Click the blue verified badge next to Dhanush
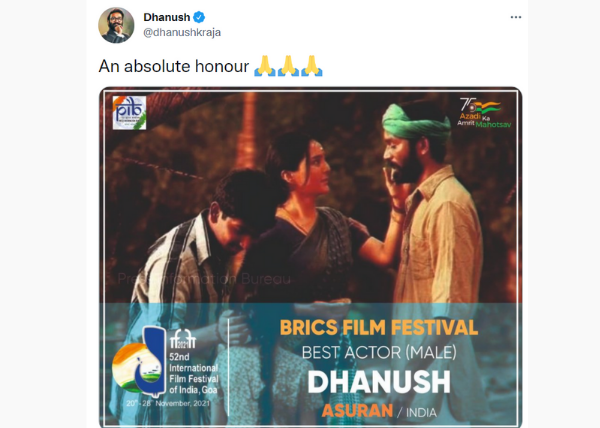Screen dimensions: 600x428 199,17
